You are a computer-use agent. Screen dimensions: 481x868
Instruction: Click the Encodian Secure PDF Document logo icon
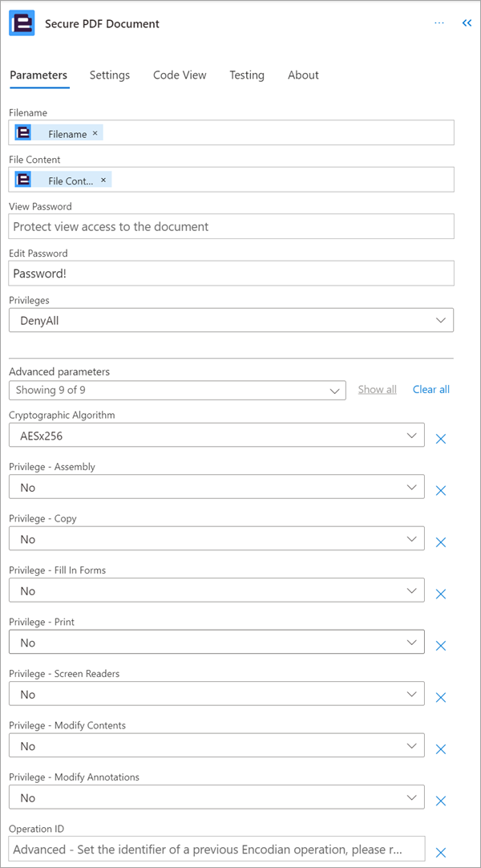(x=22, y=23)
